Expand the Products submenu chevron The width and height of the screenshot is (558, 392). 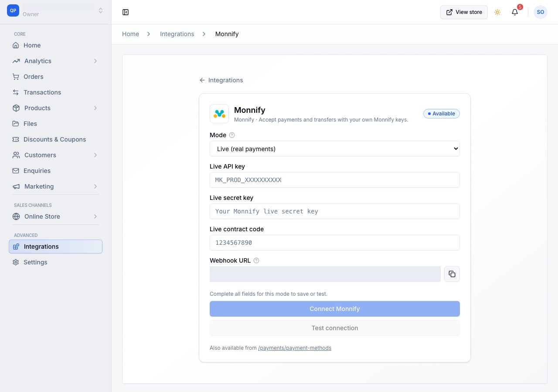coord(95,108)
